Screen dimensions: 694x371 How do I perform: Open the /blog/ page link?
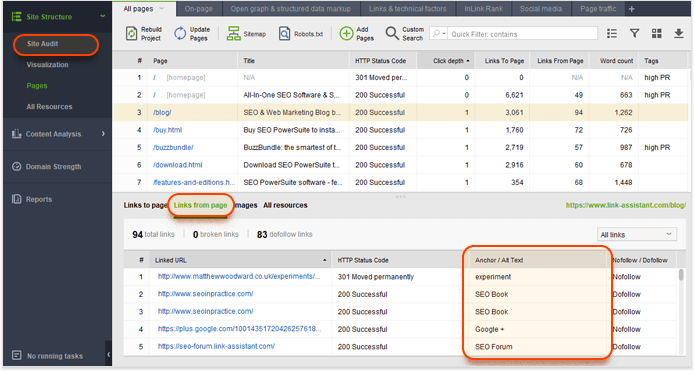[162, 112]
